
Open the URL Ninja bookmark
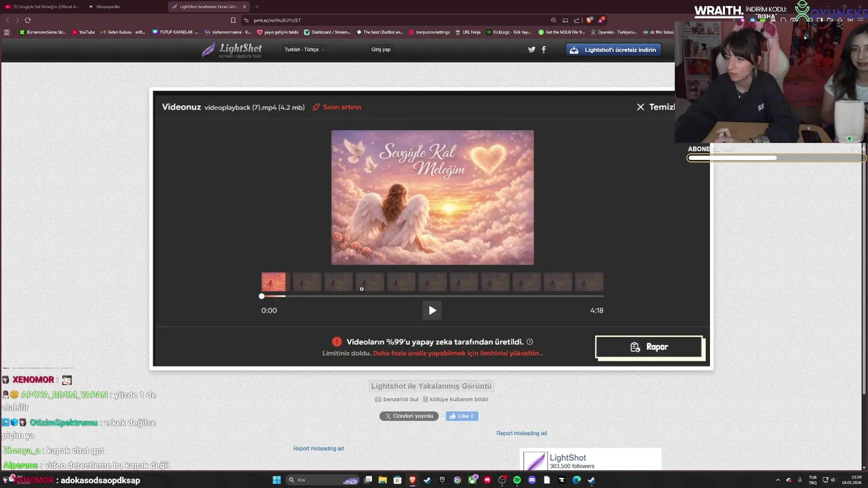[468, 32]
